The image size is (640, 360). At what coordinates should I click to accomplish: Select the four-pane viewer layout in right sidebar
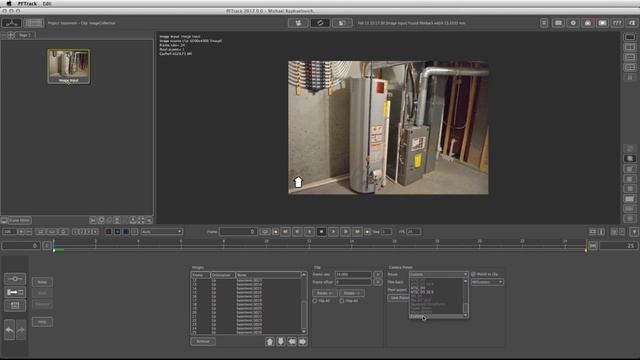click(630, 67)
